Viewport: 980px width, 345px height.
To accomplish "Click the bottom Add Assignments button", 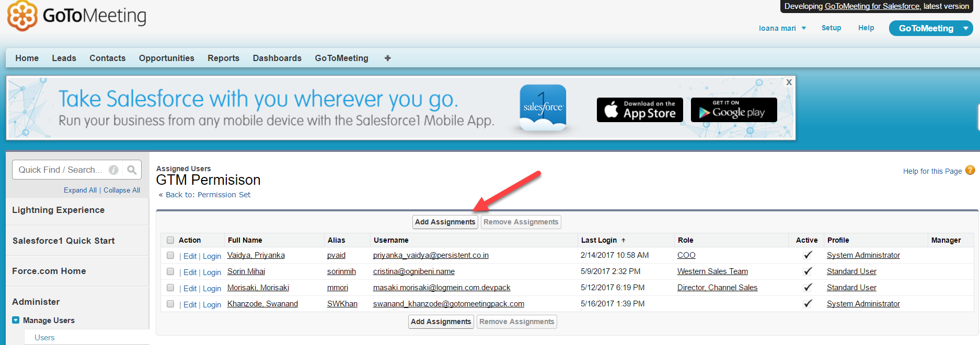I will (441, 322).
